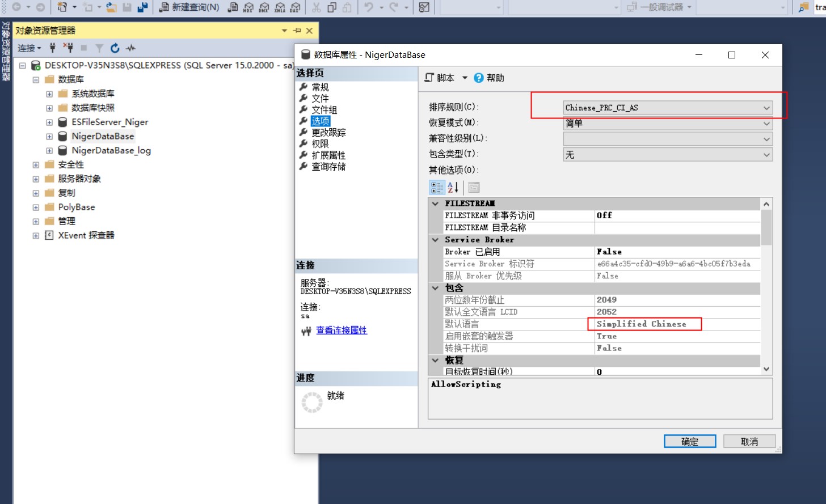
Task: Click the DAX query icon
Action: pos(295,7)
